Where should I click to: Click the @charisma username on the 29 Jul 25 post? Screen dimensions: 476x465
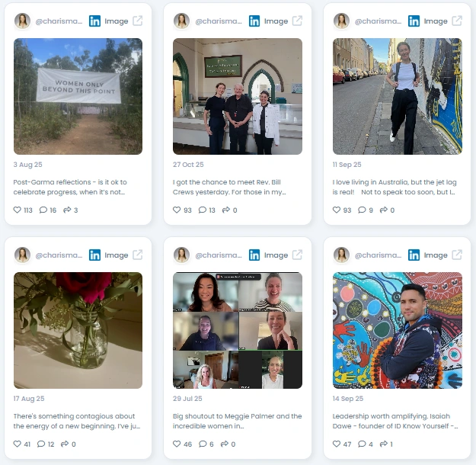(219, 255)
